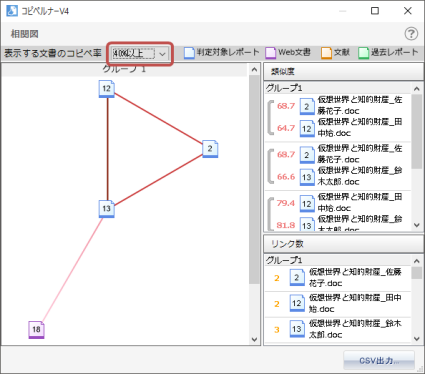The width and height of the screenshot is (425, 374).
Task: Click document icon 2 beside similarity 68.7 in first pair
Action: pos(307,106)
